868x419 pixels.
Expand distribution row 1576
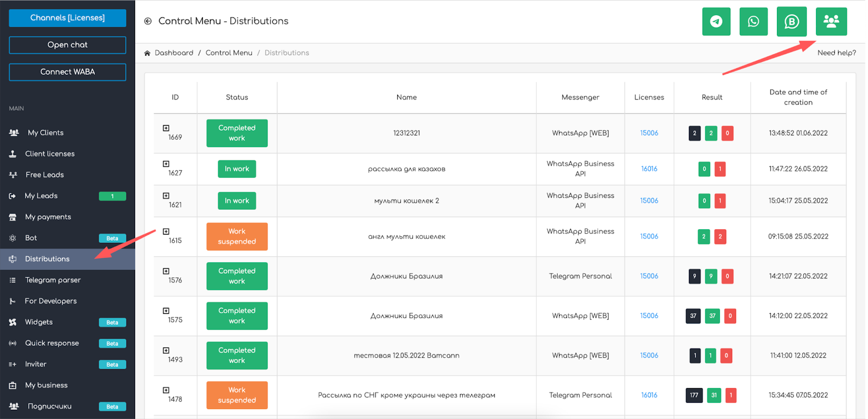pyautogui.click(x=166, y=271)
